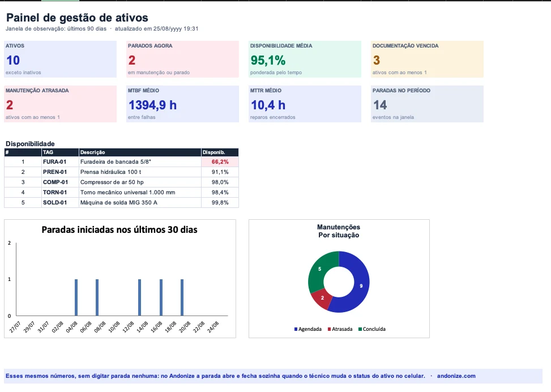Click the 24/08 x-axis date label
The width and height of the screenshot is (551, 392).
click(213, 327)
